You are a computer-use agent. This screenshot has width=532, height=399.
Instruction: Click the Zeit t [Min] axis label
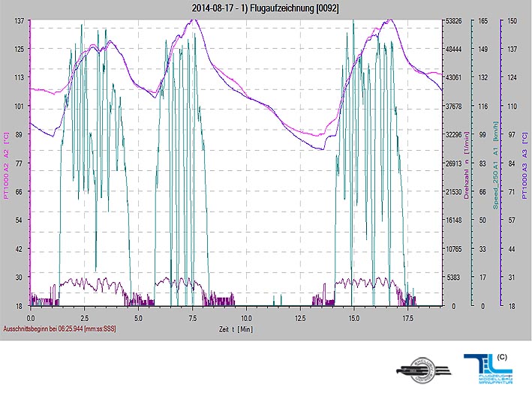pos(236,328)
